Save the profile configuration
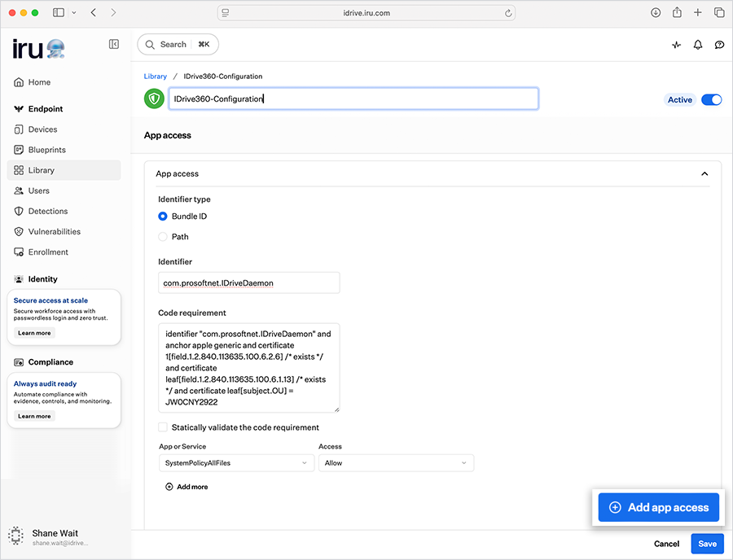This screenshot has height=560, width=733. pyautogui.click(x=707, y=544)
